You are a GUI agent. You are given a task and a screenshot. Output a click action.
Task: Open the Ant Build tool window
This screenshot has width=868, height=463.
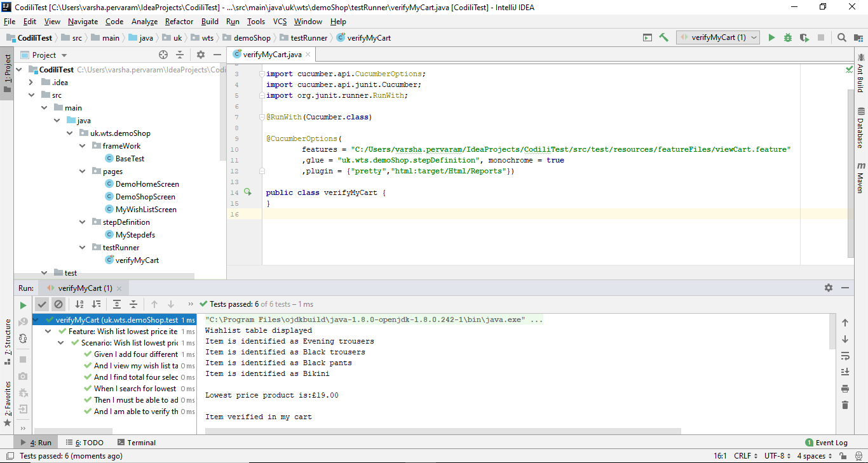(860, 73)
